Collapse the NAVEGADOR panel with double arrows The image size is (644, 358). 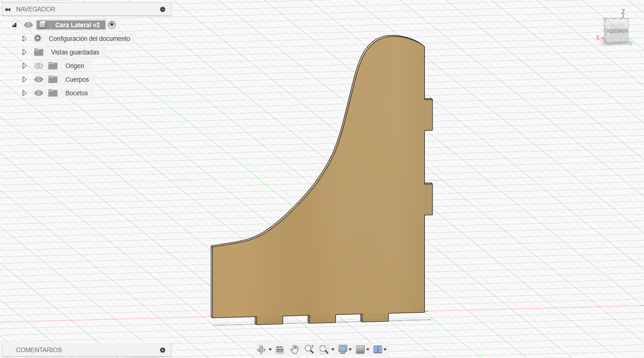point(7,9)
